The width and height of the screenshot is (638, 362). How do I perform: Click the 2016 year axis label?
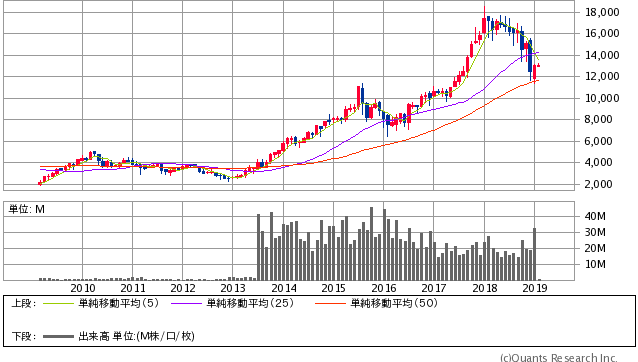(383, 288)
